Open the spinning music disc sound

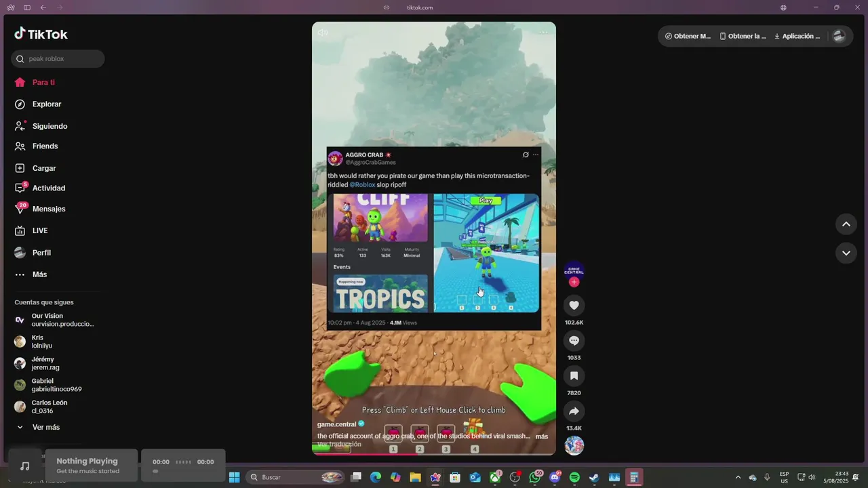pos(574,445)
